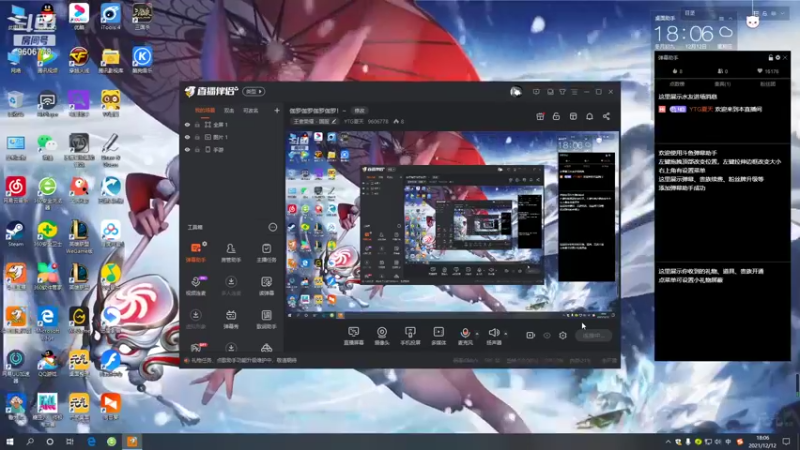Viewport: 800px width, 450px height.
Task: Open the notification bell above the preview
Action: click(589, 116)
